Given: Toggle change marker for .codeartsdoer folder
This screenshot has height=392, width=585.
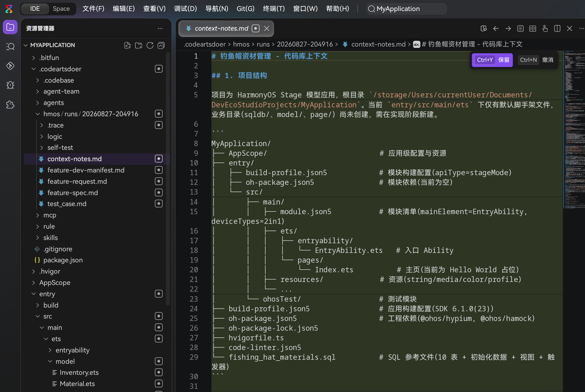Looking at the screenshot, I should point(159,69).
